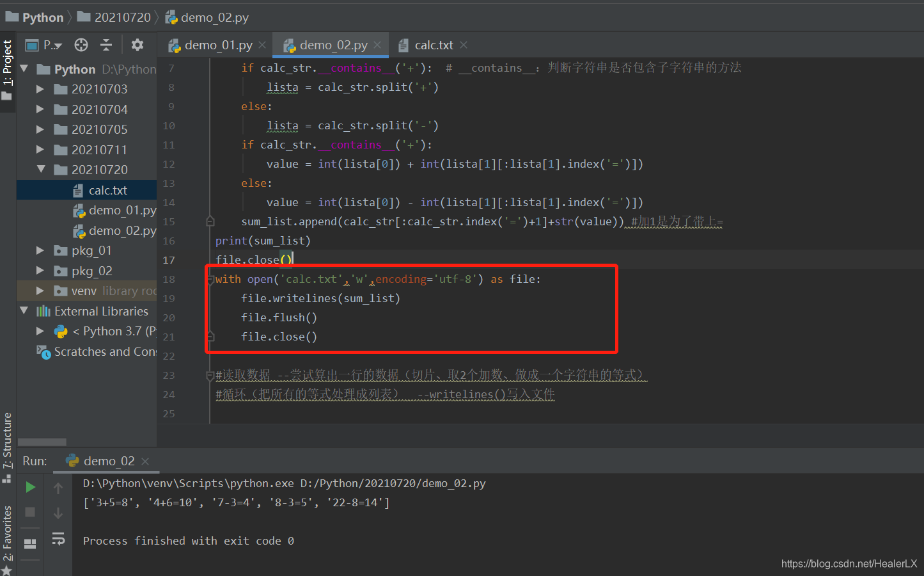Collapse External Libraries node

(24, 311)
